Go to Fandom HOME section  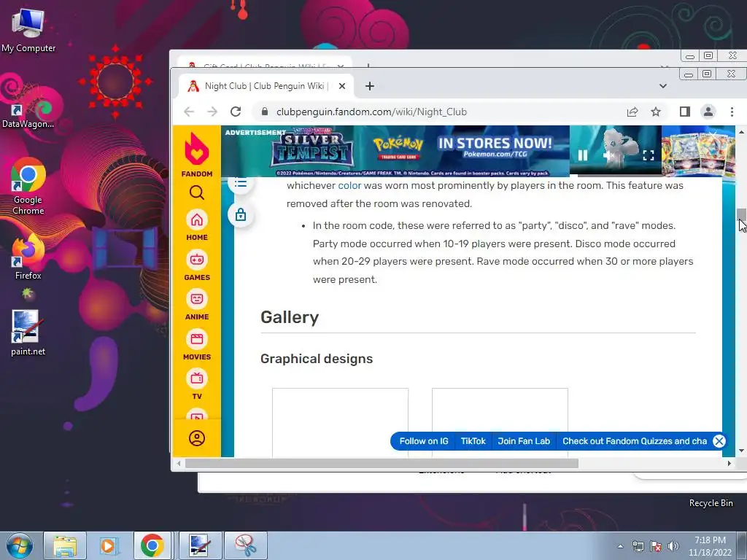point(197,225)
